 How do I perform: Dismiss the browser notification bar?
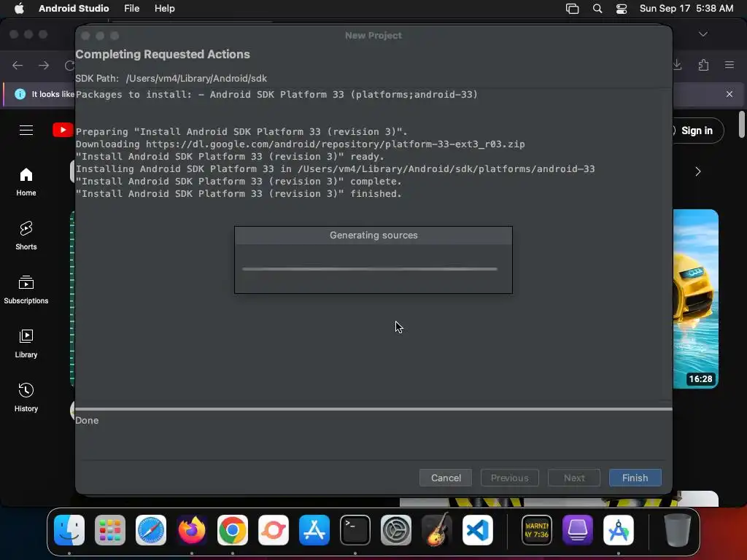(x=729, y=94)
